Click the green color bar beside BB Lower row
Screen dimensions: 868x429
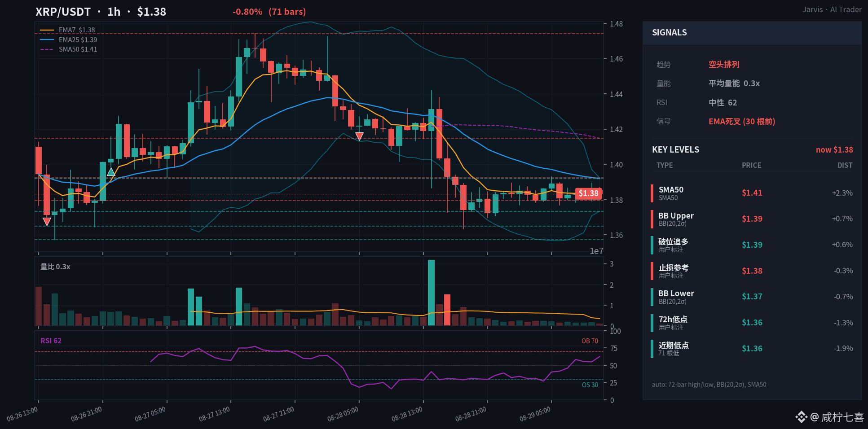[x=652, y=297]
